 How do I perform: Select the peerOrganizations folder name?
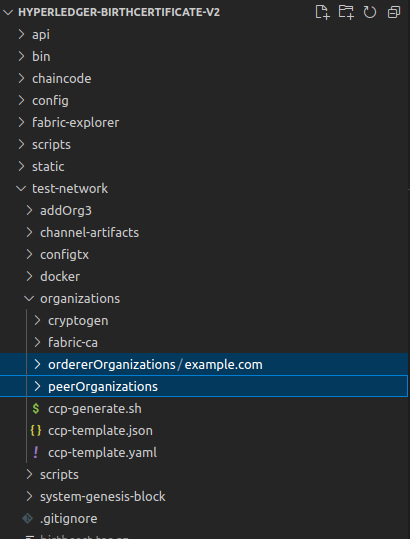tap(103, 387)
